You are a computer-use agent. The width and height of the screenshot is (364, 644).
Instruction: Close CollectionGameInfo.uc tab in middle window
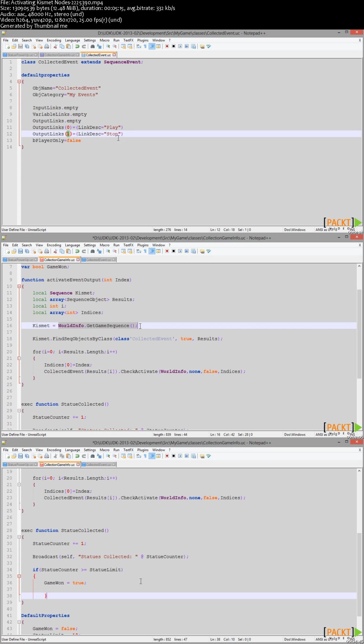[x=78, y=260]
